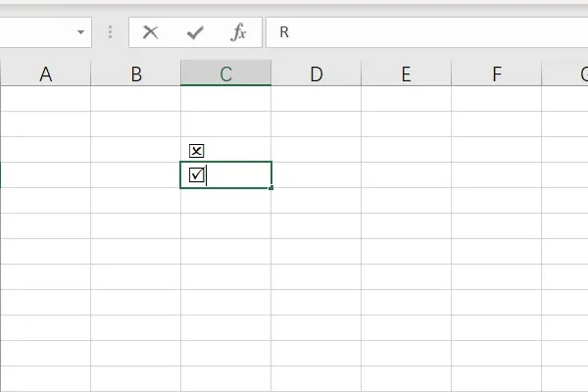Click the formula bar text containing R
This screenshot has height=392, width=588.
(x=284, y=32)
